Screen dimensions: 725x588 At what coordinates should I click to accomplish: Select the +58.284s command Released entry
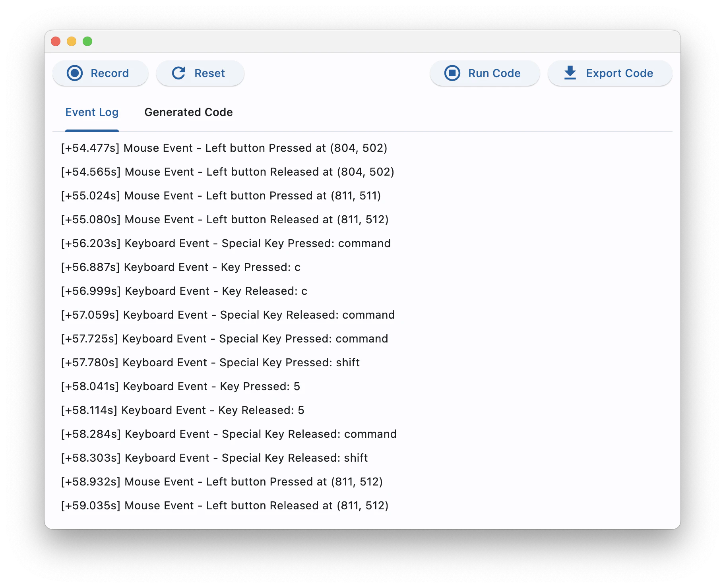(229, 434)
